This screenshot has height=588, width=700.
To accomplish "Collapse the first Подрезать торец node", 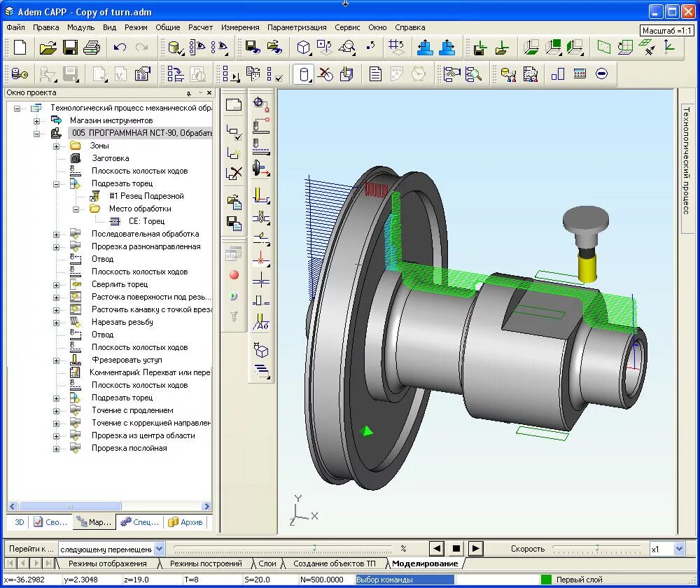I will 56,184.
